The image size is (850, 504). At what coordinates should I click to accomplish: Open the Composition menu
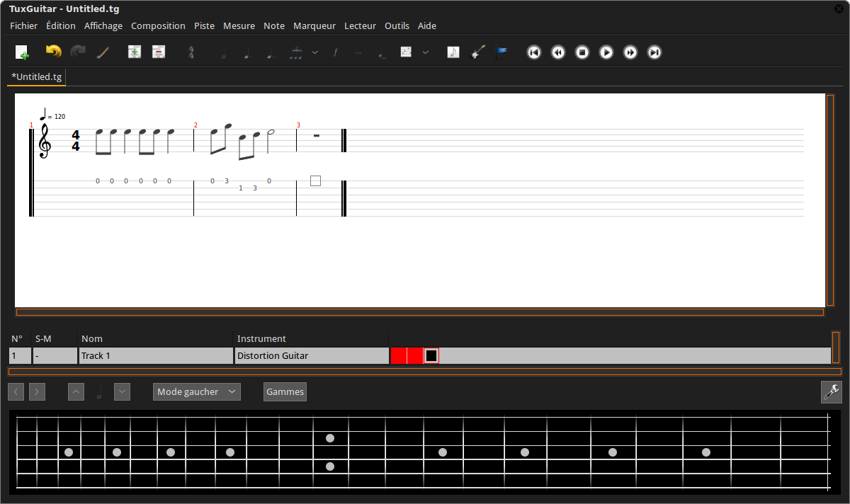tap(158, 25)
